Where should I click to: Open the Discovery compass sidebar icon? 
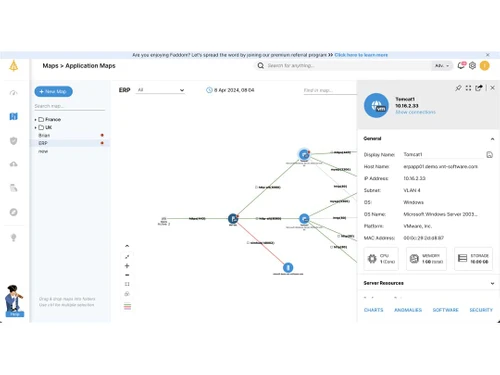[14, 212]
